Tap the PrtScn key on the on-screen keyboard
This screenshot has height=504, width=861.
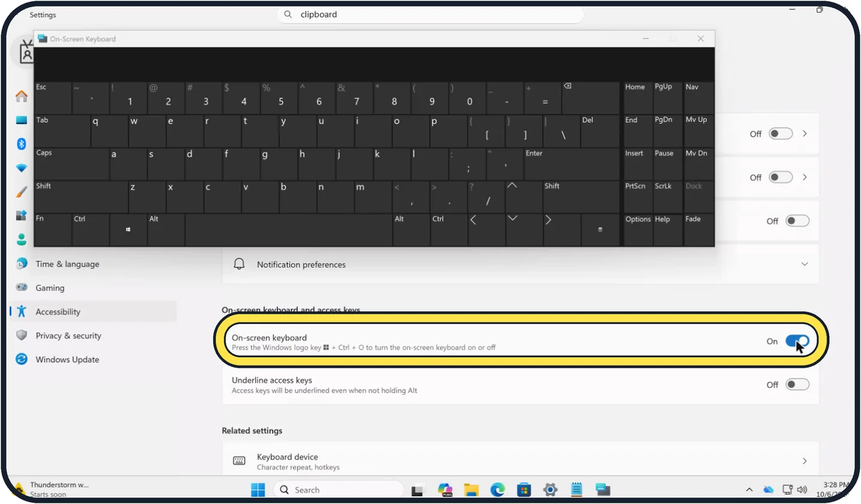coord(638,196)
